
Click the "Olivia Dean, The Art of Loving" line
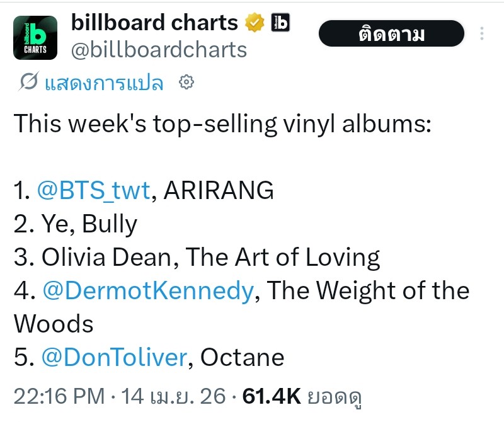(197, 257)
